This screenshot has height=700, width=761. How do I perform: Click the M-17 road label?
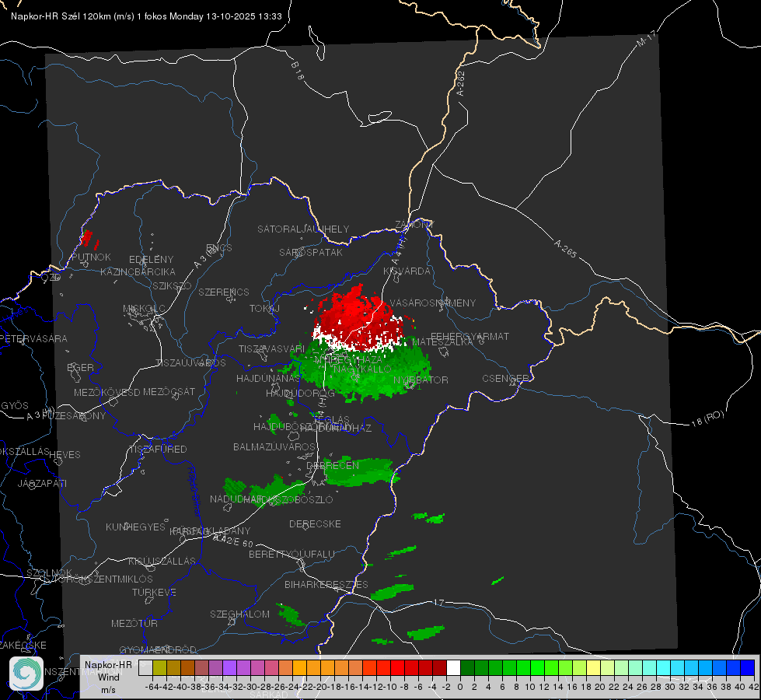tap(646, 38)
